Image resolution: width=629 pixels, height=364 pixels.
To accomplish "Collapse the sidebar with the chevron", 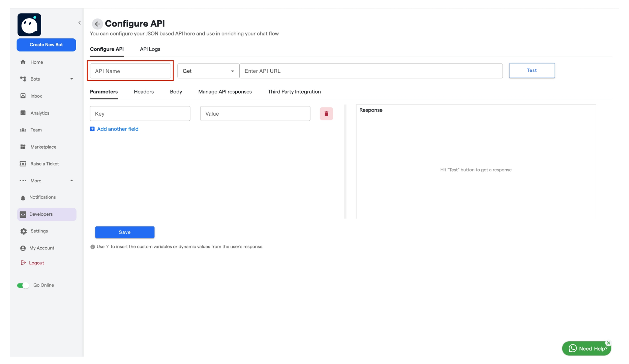I will pyautogui.click(x=80, y=23).
